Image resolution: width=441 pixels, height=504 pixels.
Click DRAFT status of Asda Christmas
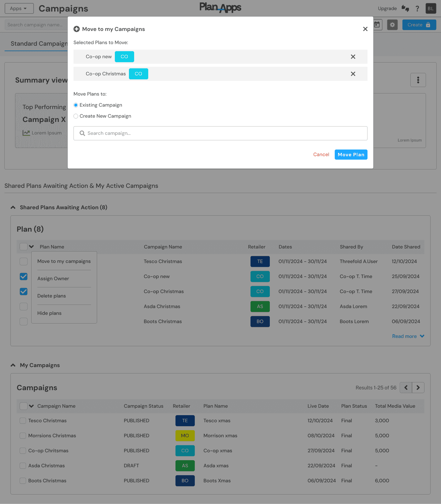[131, 466]
